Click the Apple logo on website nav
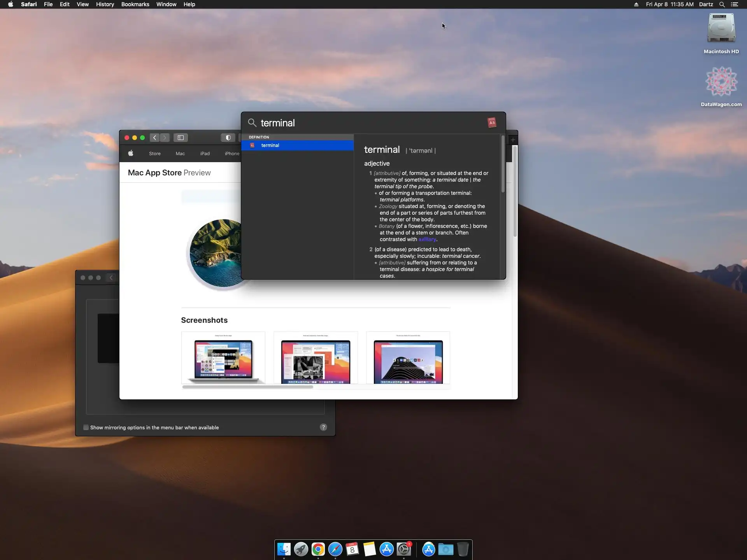 131,154
